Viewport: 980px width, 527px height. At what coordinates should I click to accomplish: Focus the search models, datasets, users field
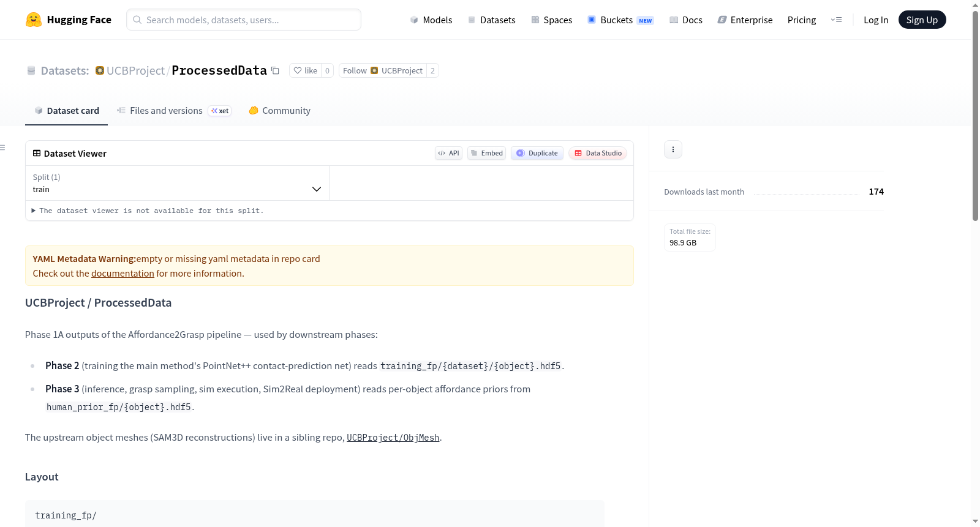pos(244,20)
